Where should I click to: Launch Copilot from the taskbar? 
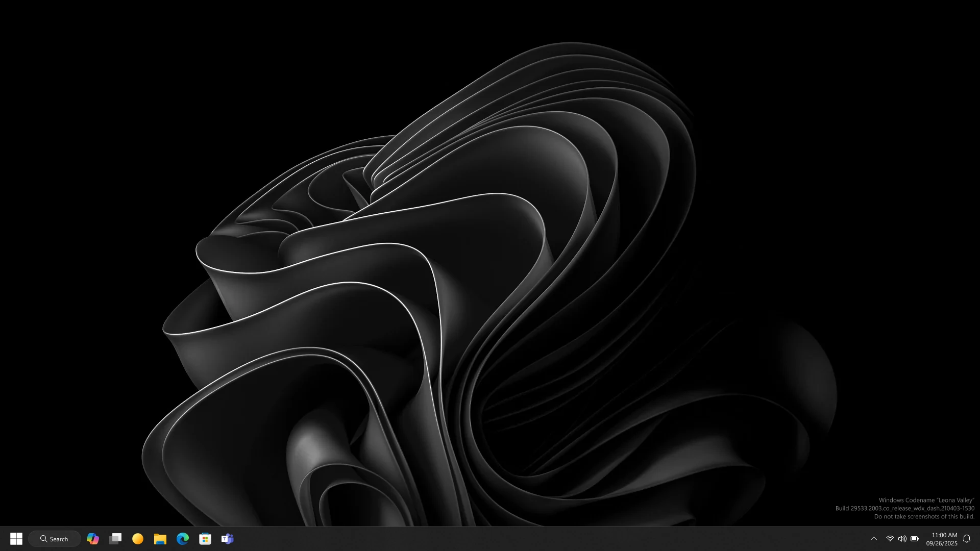93,539
